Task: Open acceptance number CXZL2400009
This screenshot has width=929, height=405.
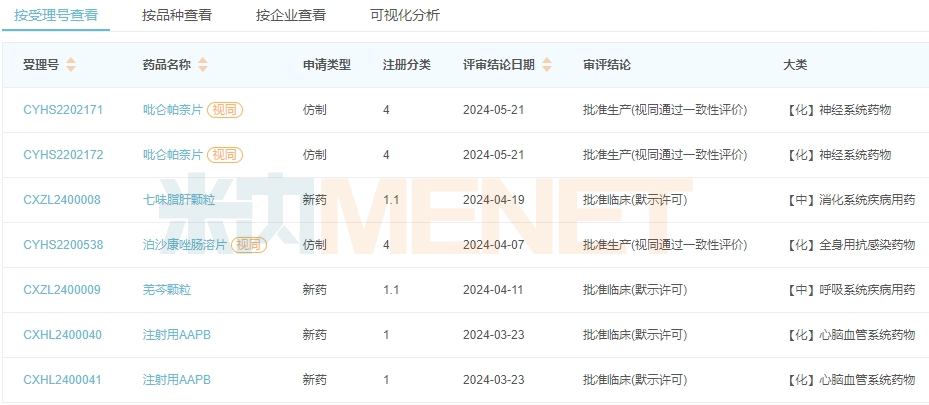Action: point(62,290)
